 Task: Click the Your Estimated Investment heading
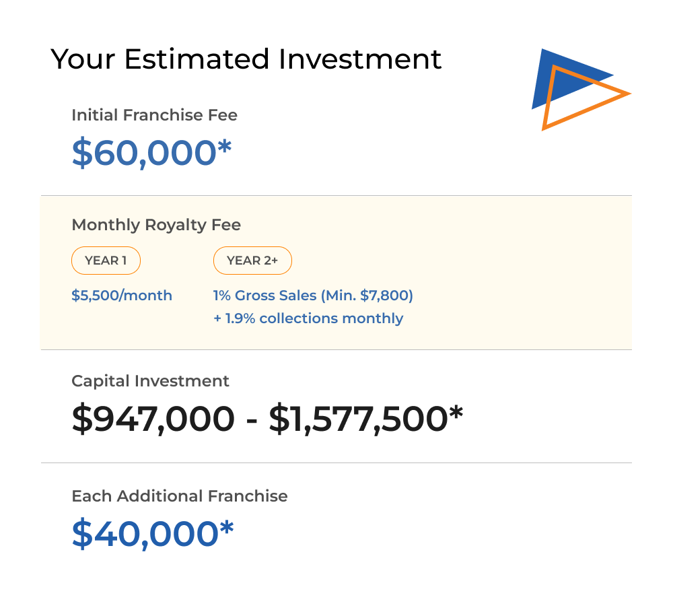pos(246,59)
